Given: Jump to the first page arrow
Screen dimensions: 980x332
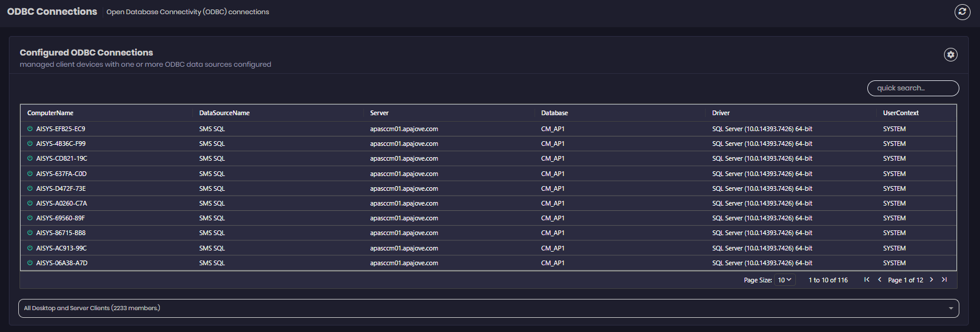Looking at the screenshot, I should coord(867,280).
